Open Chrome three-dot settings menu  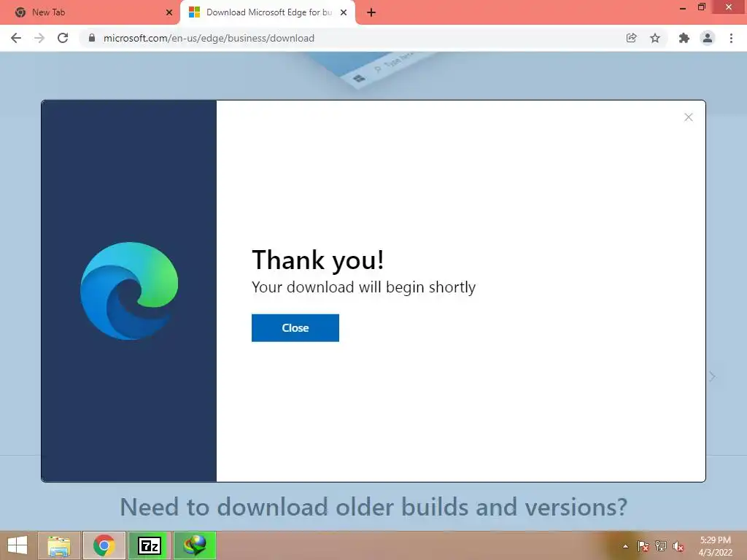(x=731, y=38)
